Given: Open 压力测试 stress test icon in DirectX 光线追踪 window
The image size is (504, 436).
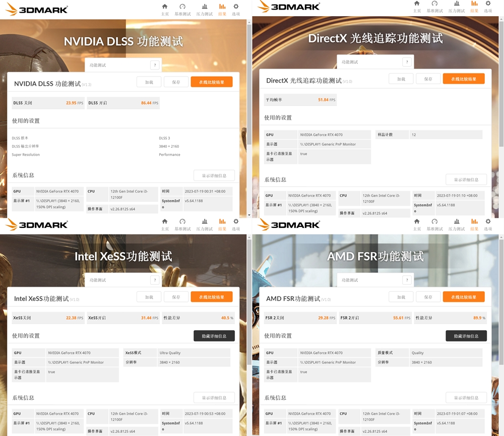Looking at the screenshot, I should click(x=457, y=3).
